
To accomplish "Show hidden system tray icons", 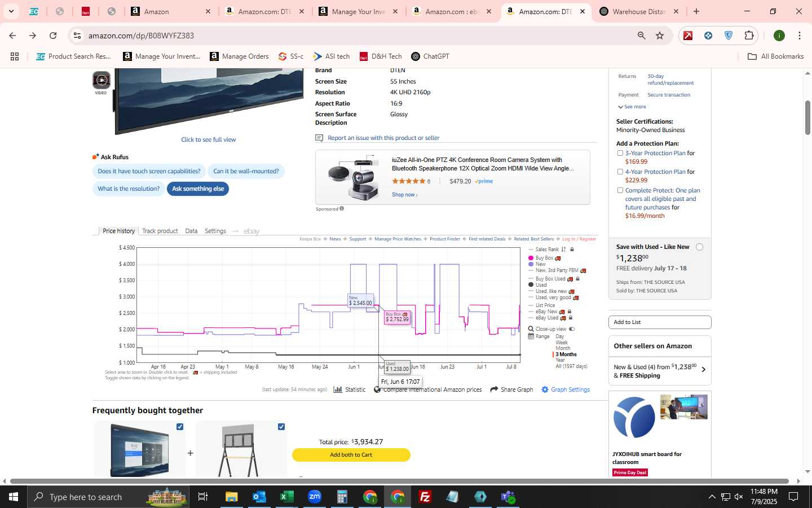I will coord(712,497).
